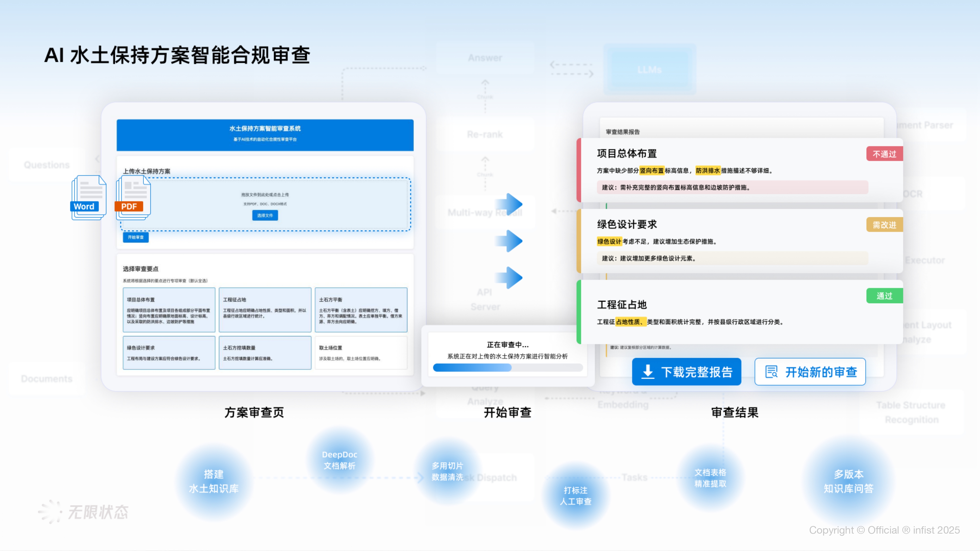Click the highlighted 竖向布置 keyword
The image size is (980, 551).
(652, 170)
